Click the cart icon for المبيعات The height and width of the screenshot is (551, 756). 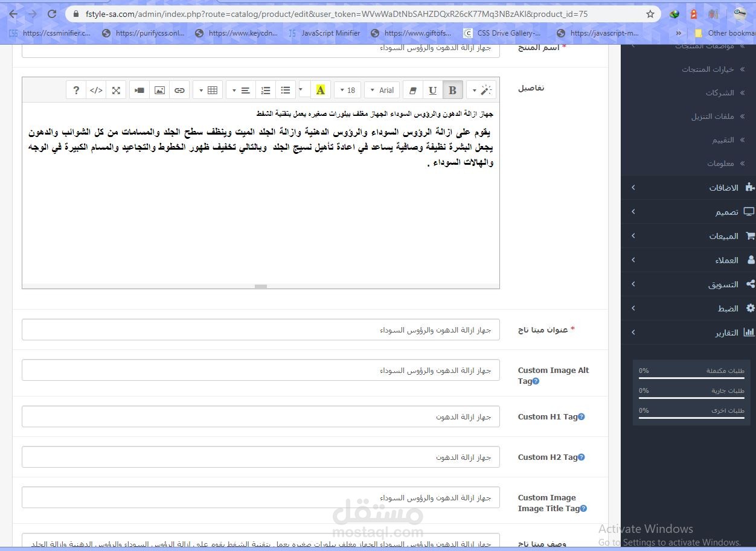[x=750, y=236]
